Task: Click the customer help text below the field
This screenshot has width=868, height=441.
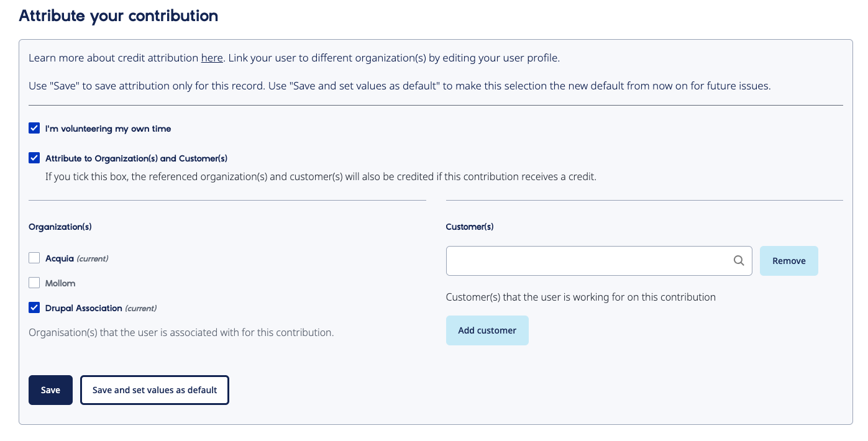Action: [x=580, y=297]
